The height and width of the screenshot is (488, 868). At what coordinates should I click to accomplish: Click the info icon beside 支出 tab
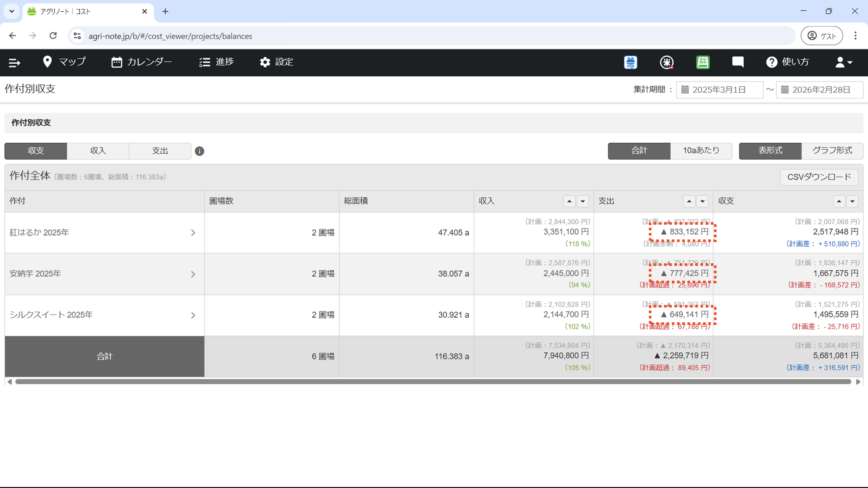tap(199, 151)
